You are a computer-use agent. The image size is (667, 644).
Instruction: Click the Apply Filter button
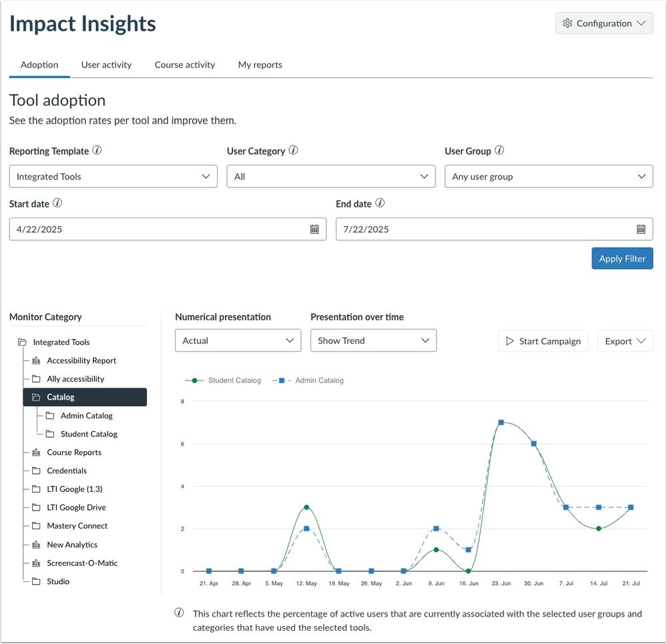tap(622, 258)
